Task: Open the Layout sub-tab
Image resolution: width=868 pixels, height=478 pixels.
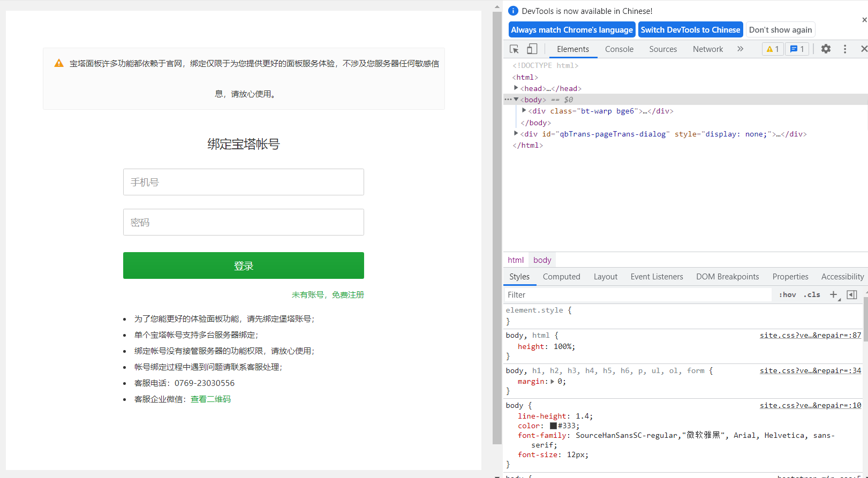Action: click(x=605, y=276)
